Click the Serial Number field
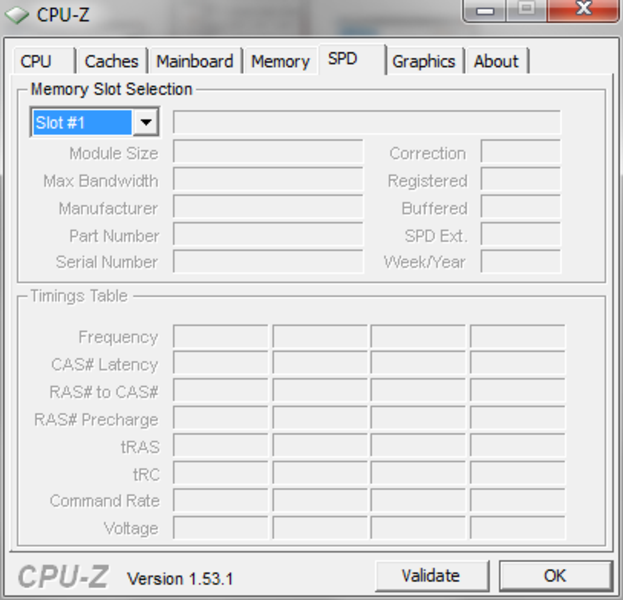This screenshot has height=600, width=623. coord(268,261)
